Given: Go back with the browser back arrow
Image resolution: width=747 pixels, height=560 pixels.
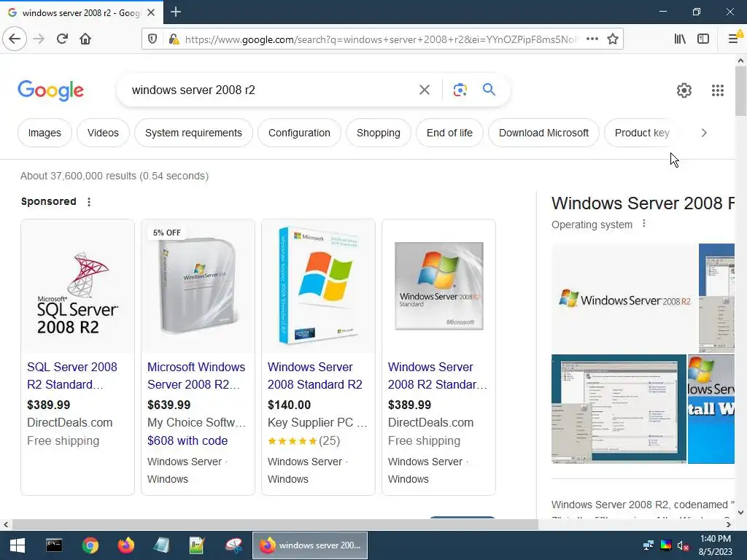Looking at the screenshot, I should point(15,39).
